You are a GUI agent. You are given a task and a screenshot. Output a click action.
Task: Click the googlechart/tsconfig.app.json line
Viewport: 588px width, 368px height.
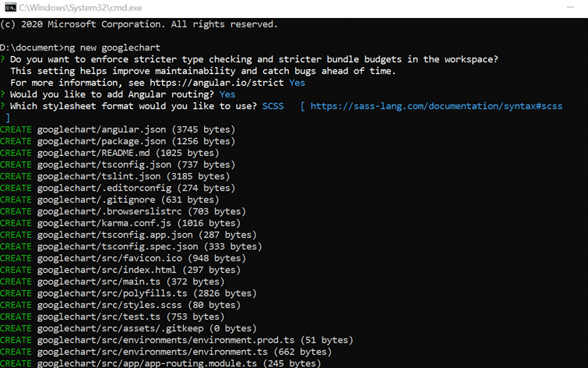point(129,235)
